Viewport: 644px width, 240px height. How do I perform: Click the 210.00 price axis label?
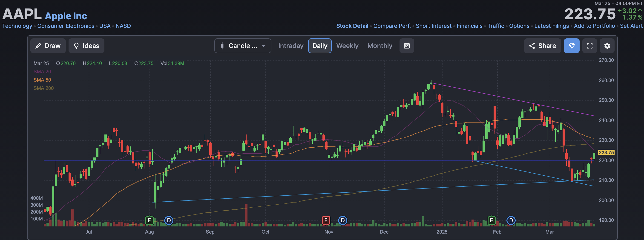(606, 180)
